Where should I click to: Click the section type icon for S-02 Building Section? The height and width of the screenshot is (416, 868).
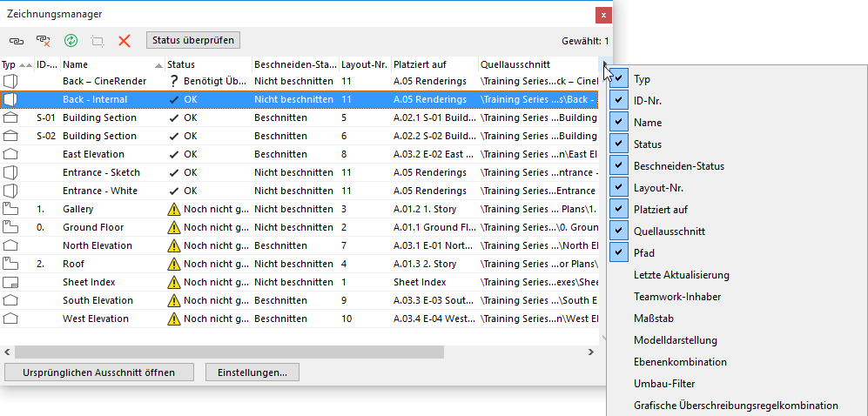click(10, 136)
